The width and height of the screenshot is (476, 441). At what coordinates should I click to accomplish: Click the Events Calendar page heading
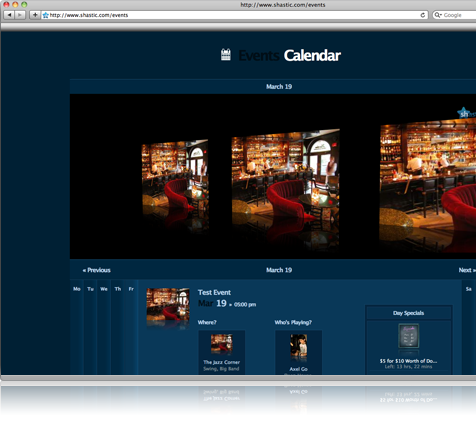click(290, 55)
